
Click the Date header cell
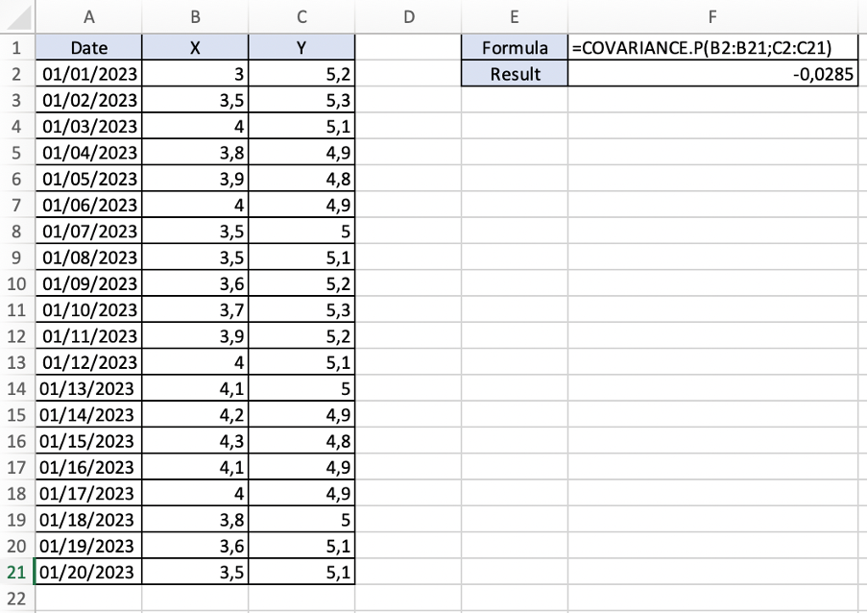[88, 48]
